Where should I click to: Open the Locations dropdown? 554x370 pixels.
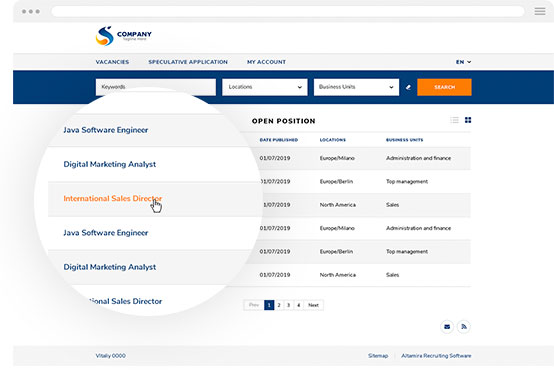(x=265, y=87)
